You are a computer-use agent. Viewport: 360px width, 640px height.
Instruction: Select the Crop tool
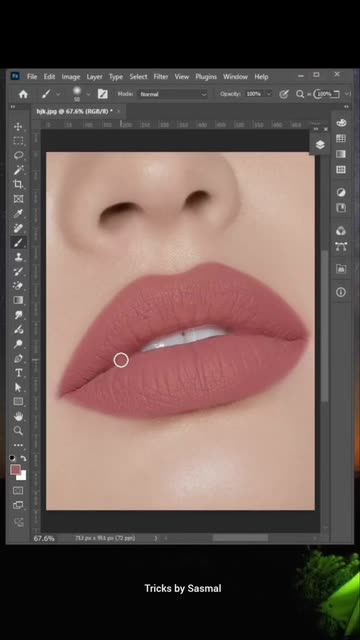click(18, 184)
